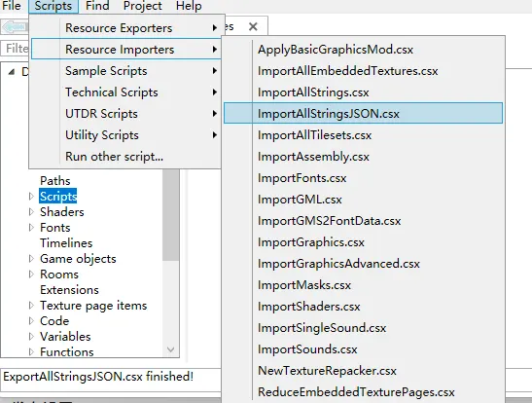
Task: Click the tree scroll down arrow
Action: [170, 349]
